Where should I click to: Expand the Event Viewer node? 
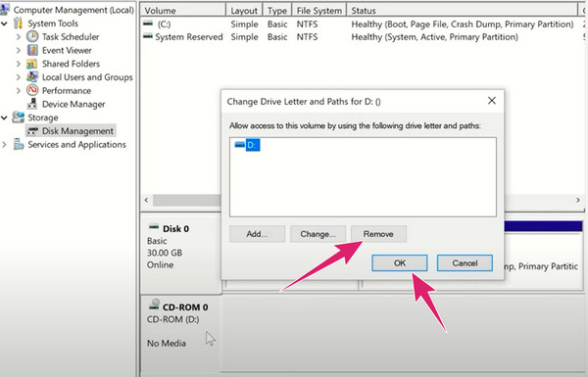(19, 50)
